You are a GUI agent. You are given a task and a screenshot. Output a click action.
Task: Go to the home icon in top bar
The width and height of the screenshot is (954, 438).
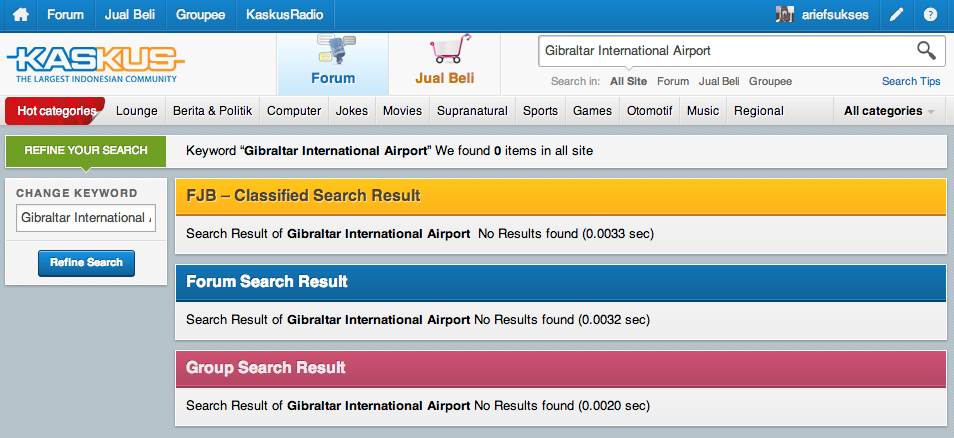tap(21, 15)
